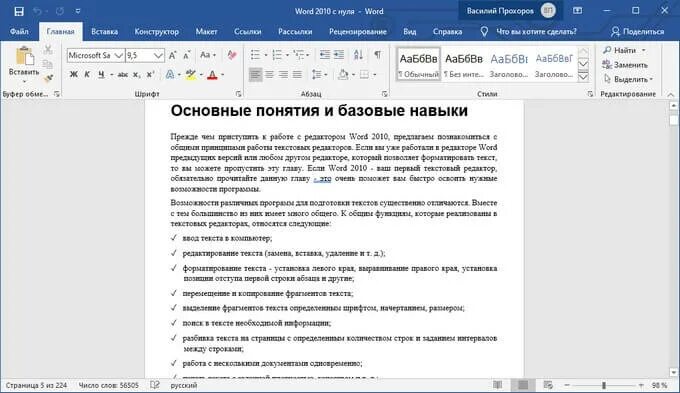Open Paragraph dialog launcher

(x=384, y=94)
